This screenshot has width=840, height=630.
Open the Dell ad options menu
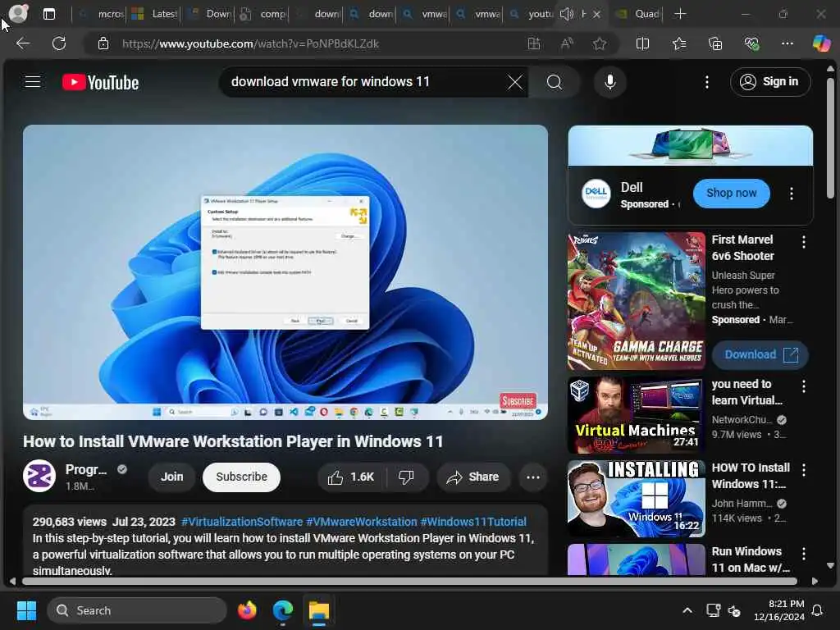[x=792, y=194]
